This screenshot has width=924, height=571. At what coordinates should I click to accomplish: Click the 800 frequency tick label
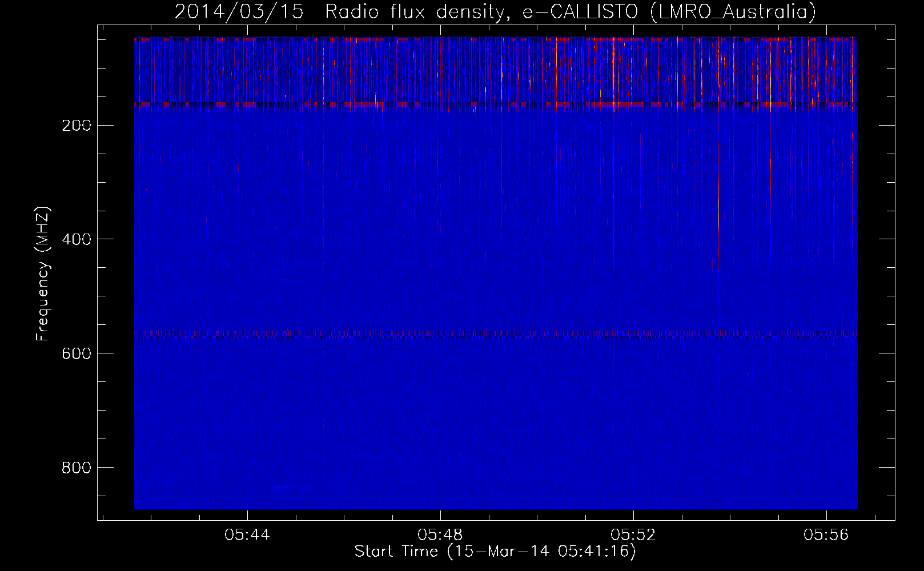77,468
